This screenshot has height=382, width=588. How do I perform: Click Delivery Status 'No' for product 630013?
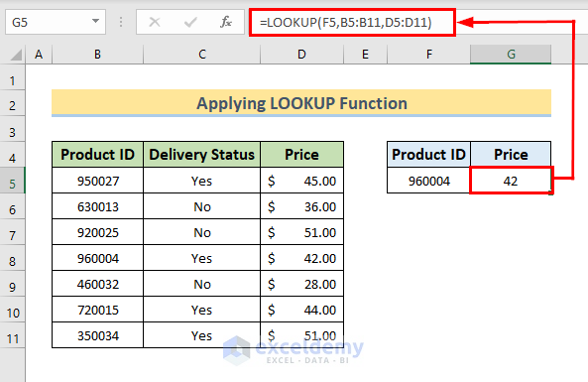(x=201, y=206)
